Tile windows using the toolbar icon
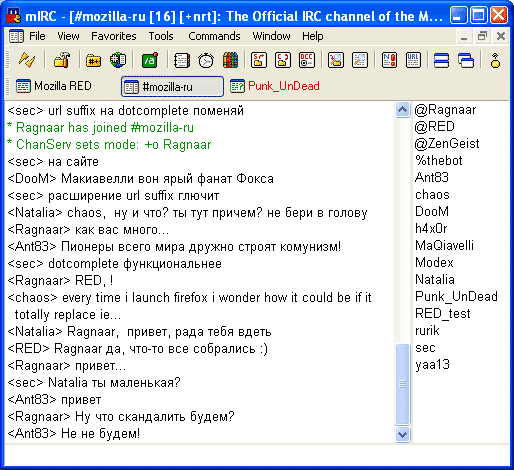The image size is (514, 470). point(441,60)
